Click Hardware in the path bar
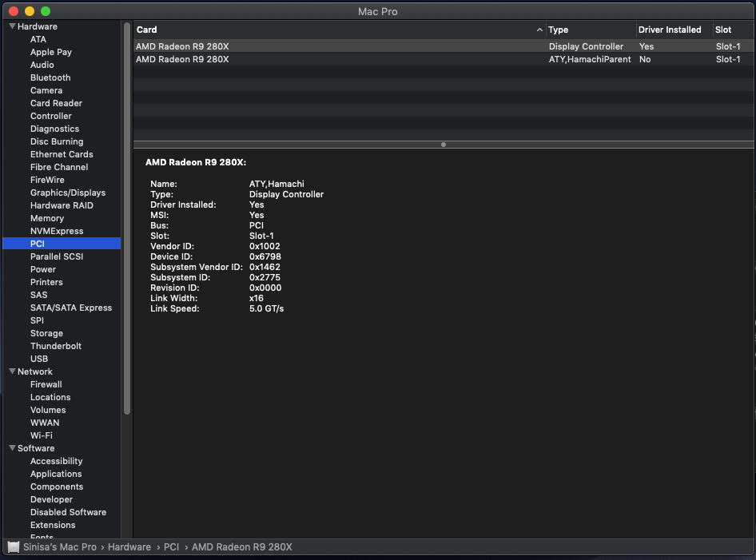 click(129, 547)
